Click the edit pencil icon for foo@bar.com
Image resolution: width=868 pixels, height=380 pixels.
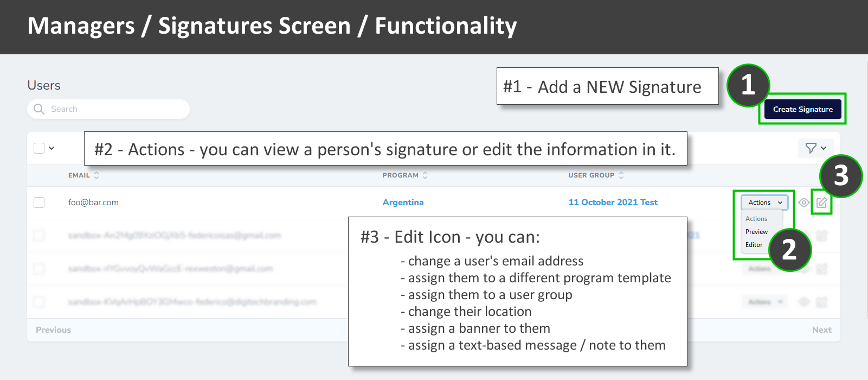click(822, 202)
